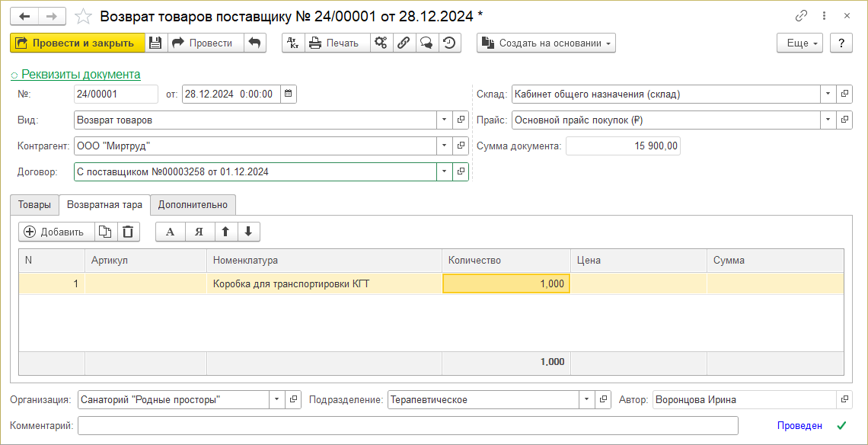The image size is (868, 445).
Task: Collapse the Реквизиты документа section
Action: [75, 75]
